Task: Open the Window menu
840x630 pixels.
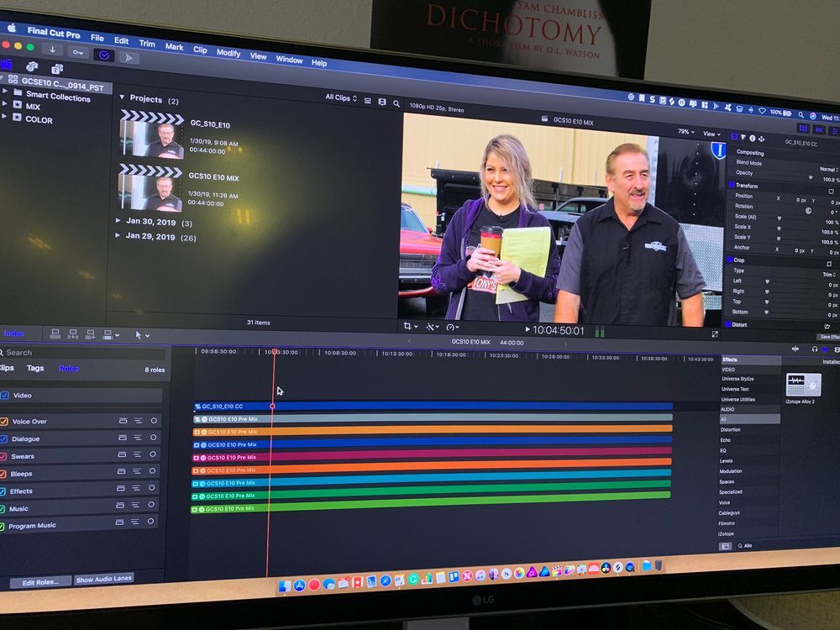Action: click(289, 60)
